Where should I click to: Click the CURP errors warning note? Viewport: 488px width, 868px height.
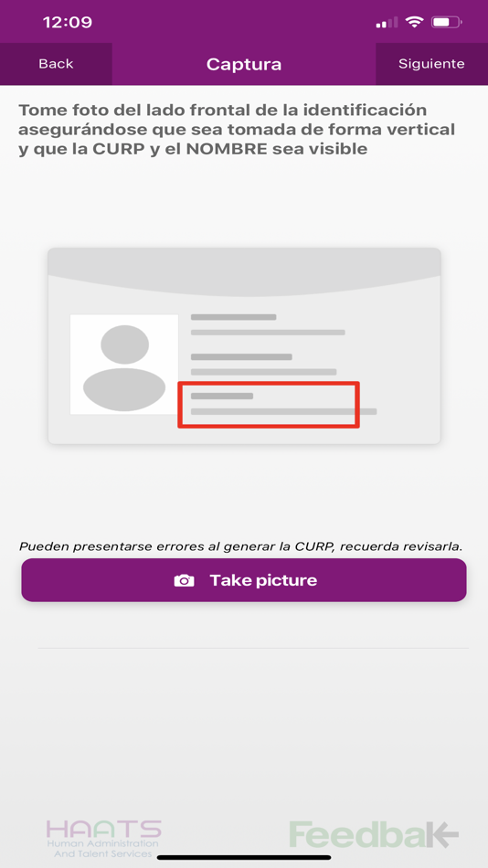tap(240, 546)
